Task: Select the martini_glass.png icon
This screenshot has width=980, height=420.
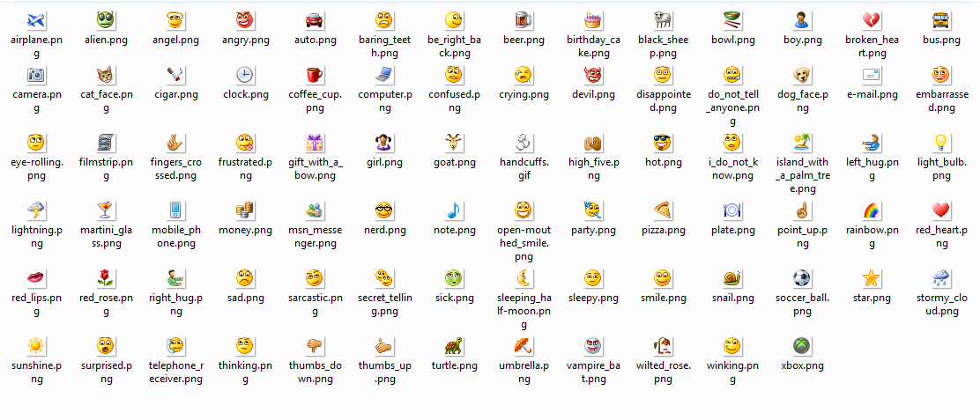Action: pos(106,211)
